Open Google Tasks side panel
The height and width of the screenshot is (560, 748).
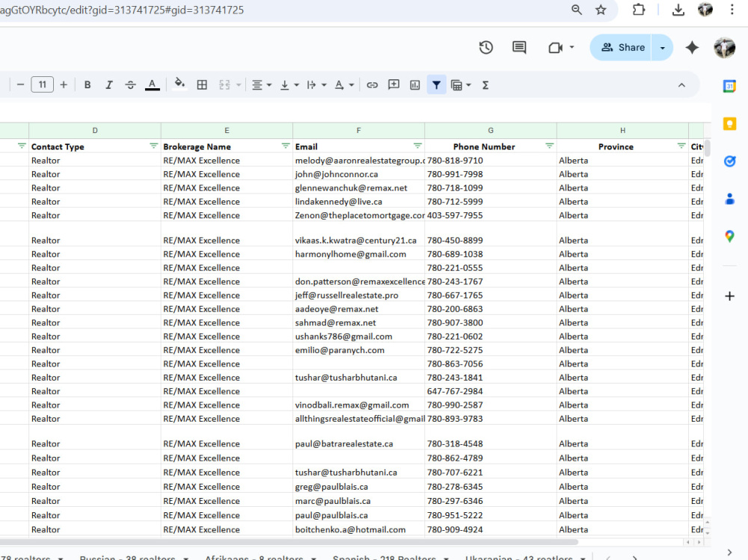[729, 161]
